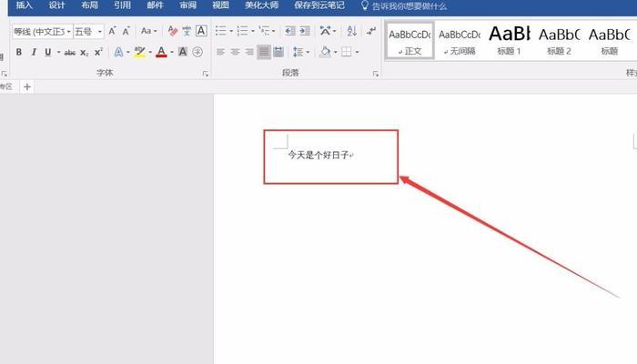Click the paragraph shading paint bucket icon
Viewport: 637px width, 364px height.
(325, 52)
